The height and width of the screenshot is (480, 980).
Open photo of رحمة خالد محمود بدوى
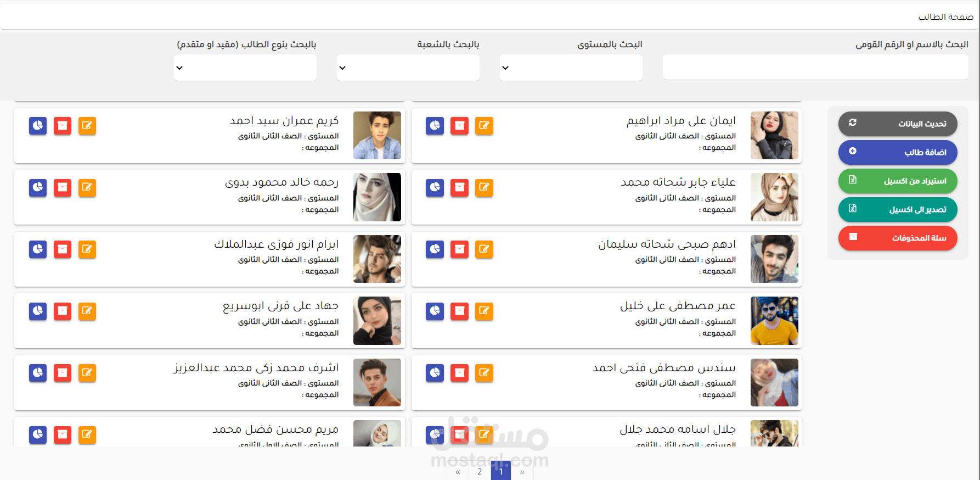click(x=377, y=197)
